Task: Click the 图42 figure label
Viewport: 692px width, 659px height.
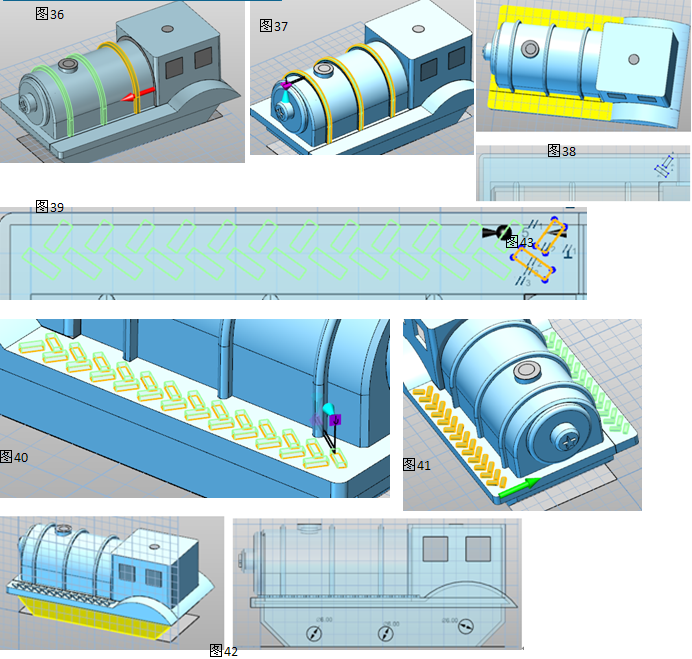Action: point(223,651)
